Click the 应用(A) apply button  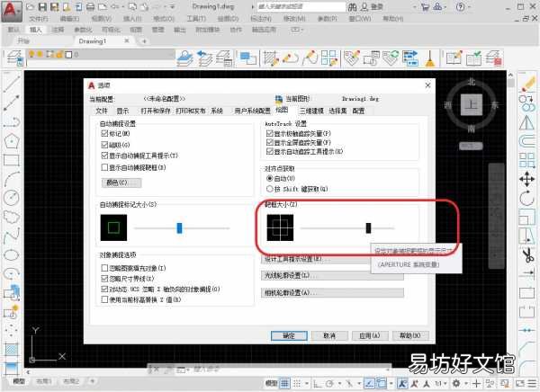click(370, 335)
